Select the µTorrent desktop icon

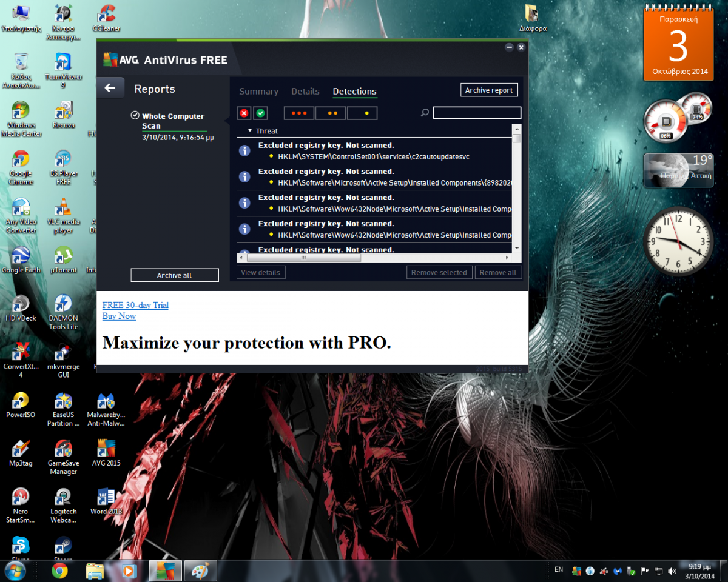(63, 261)
